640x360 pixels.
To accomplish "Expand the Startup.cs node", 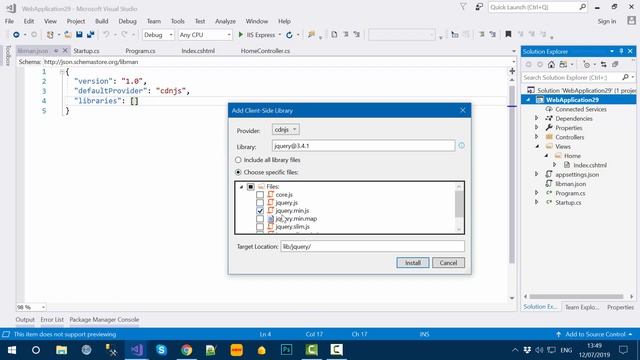I will [x=537, y=202].
